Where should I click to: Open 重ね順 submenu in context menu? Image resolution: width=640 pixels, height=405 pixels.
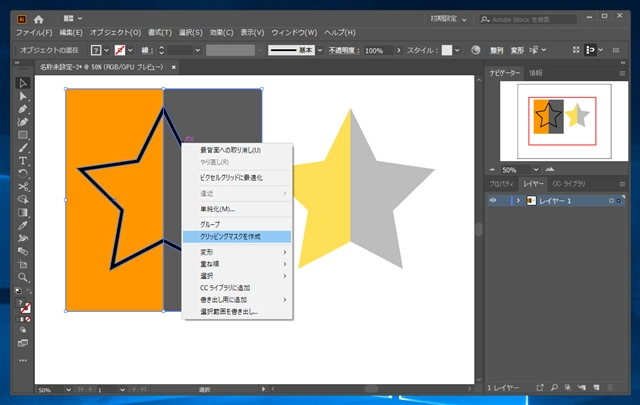pyautogui.click(x=237, y=264)
